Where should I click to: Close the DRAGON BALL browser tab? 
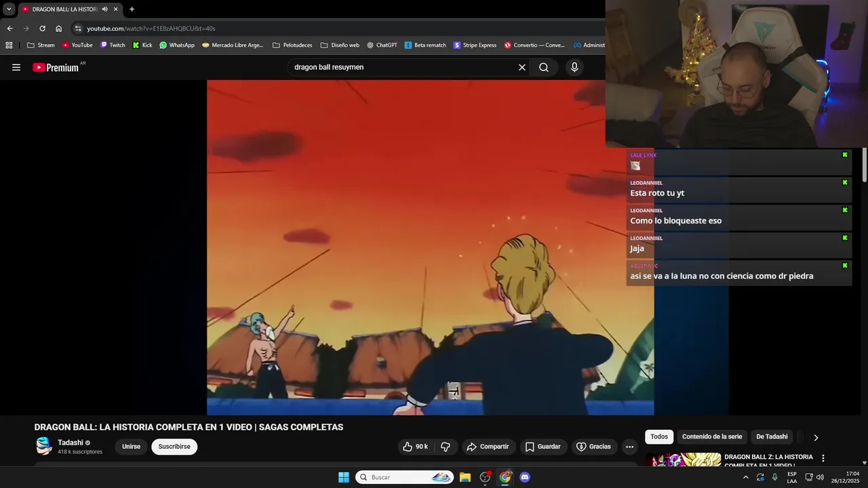(116, 9)
